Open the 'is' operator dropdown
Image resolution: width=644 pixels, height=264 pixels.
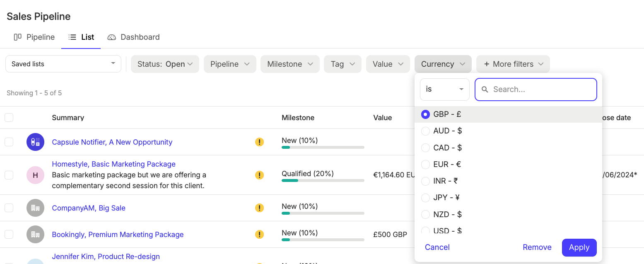click(445, 90)
